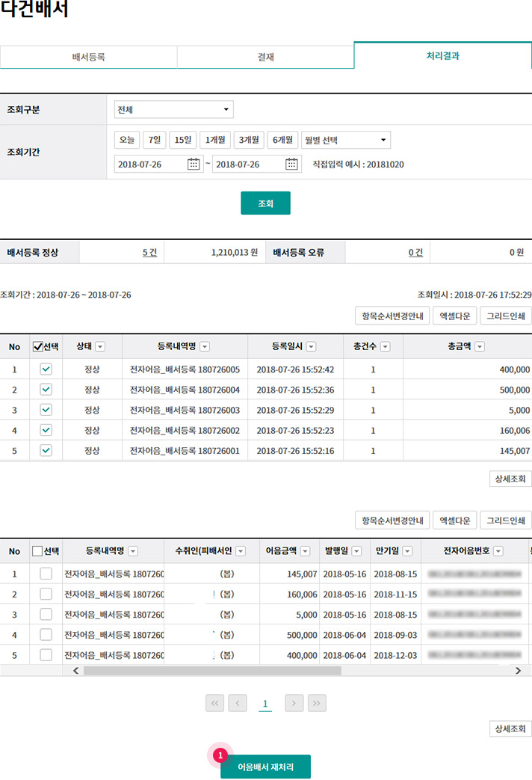Open the 상태 column filter dropdown
This screenshot has height=780, width=532.
(x=99, y=346)
